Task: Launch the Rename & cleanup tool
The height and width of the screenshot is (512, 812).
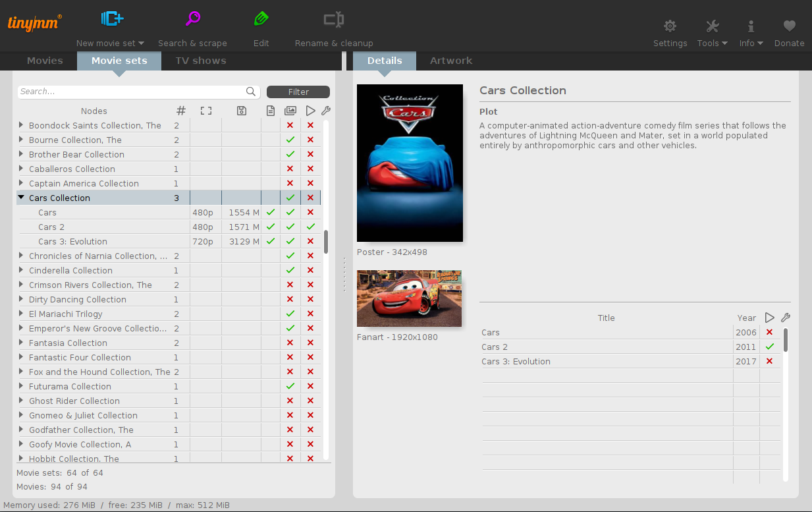Action: [x=334, y=20]
